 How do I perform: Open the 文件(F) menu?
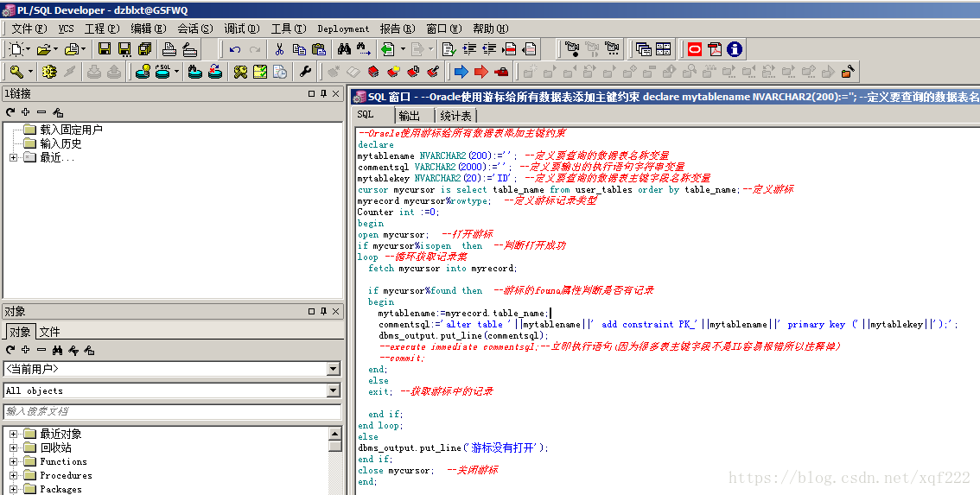tap(29, 29)
